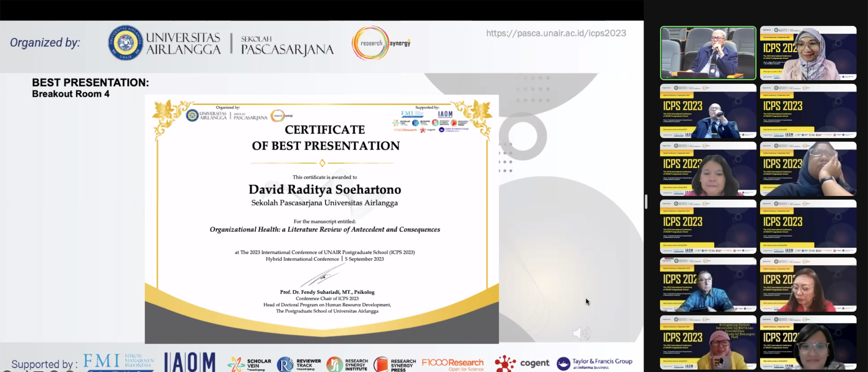The image size is (868, 372).
Task: Click the speaker audio icon on the slide
Action: 582,333
